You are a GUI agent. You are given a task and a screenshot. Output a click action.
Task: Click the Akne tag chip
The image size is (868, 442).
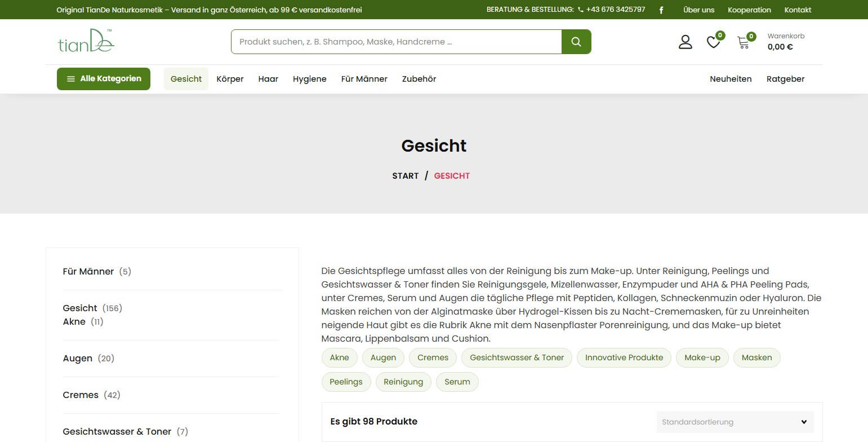[x=340, y=357]
